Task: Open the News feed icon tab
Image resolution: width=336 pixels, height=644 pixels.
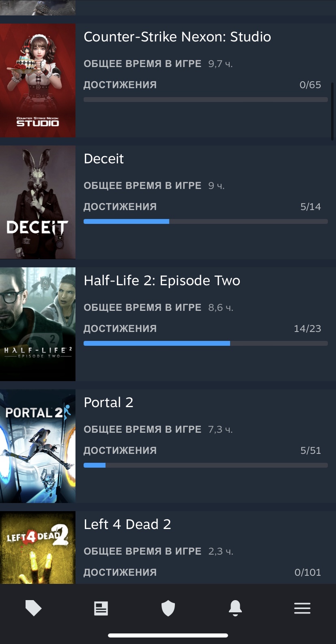Action: point(101,608)
